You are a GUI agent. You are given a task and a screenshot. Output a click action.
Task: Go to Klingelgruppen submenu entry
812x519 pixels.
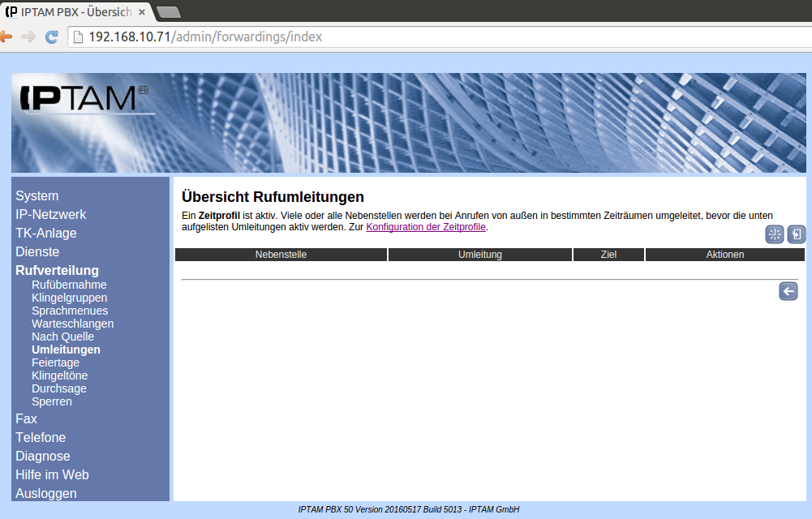tap(69, 298)
